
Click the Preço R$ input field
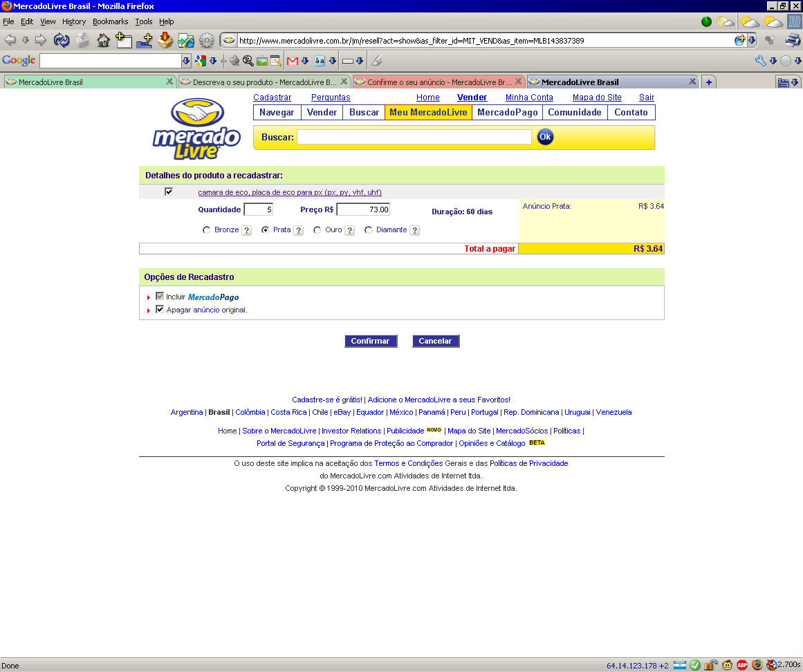tap(363, 209)
